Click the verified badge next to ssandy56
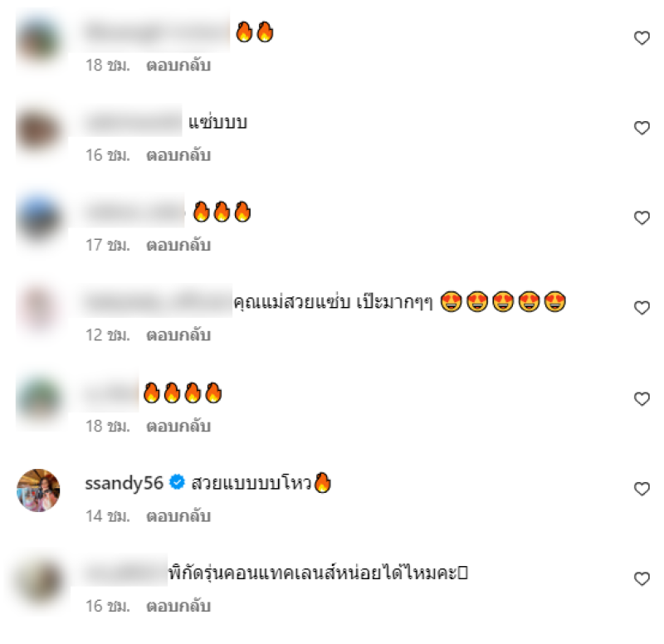This screenshot has width=664, height=644. click(x=177, y=483)
